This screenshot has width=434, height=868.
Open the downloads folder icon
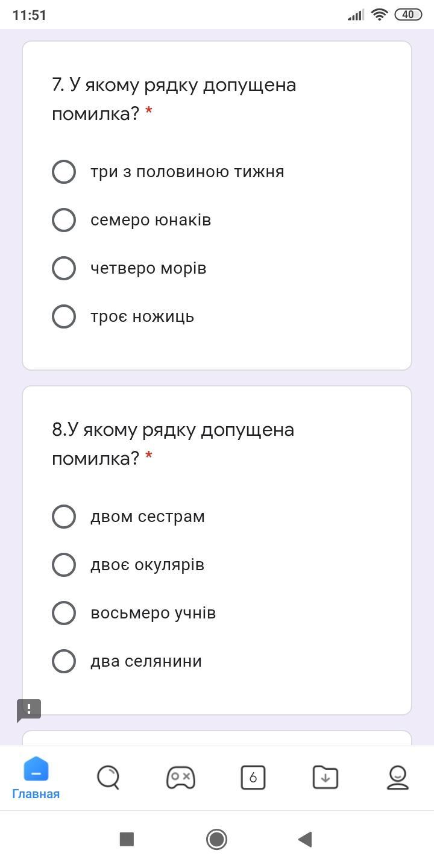tap(325, 778)
